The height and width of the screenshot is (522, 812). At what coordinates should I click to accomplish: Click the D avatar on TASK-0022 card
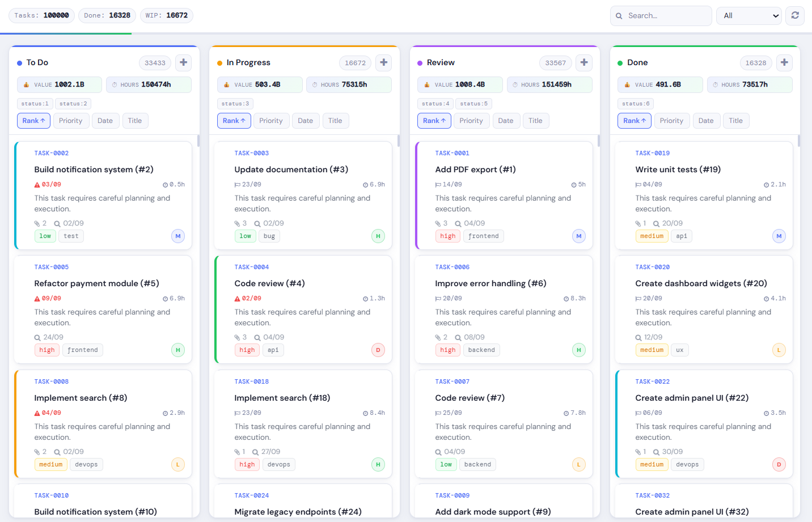779,464
